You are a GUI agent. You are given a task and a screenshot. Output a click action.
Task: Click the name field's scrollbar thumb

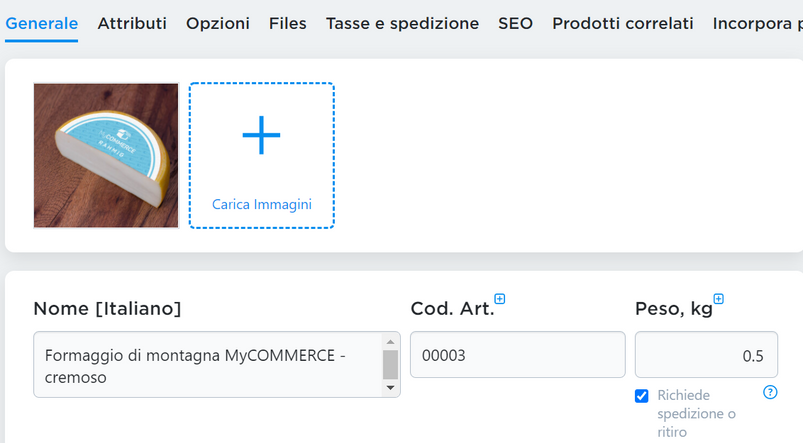pyautogui.click(x=390, y=365)
